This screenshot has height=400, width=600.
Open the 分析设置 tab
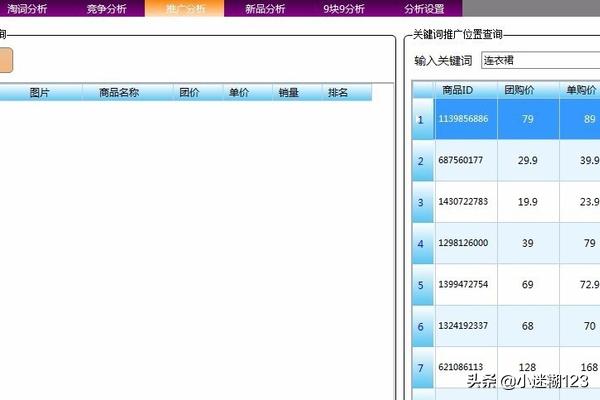pyautogui.click(x=423, y=8)
